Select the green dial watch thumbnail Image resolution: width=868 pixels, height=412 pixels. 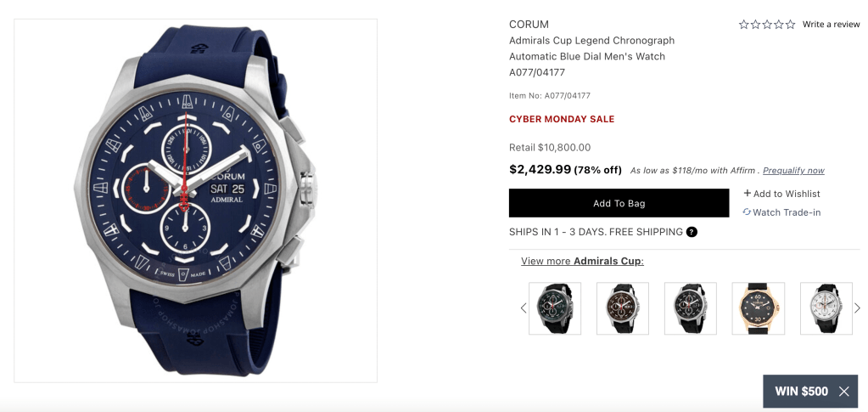(555, 308)
